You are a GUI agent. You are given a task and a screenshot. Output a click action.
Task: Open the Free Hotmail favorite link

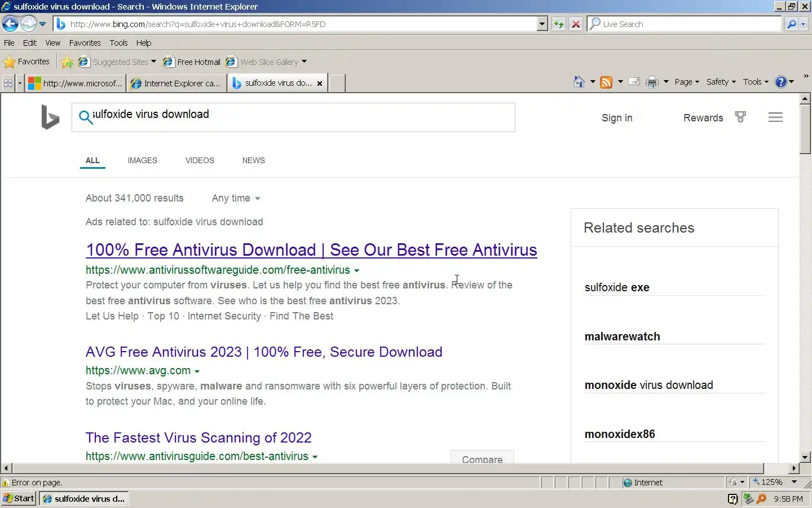coord(192,62)
